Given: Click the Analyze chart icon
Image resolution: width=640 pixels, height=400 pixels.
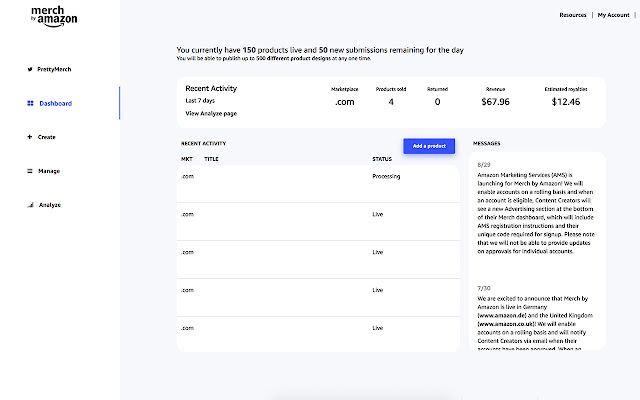Looking at the screenshot, I should tap(30, 205).
